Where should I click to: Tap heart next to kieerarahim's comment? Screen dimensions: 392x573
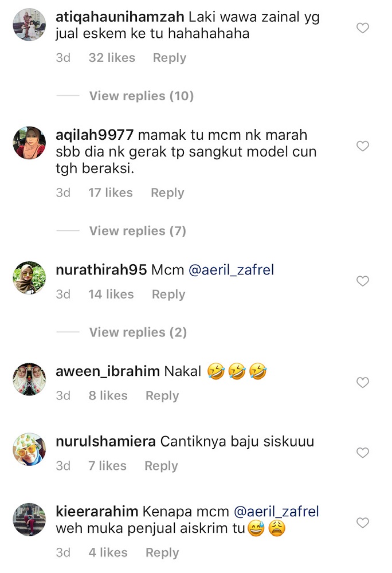(362, 523)
